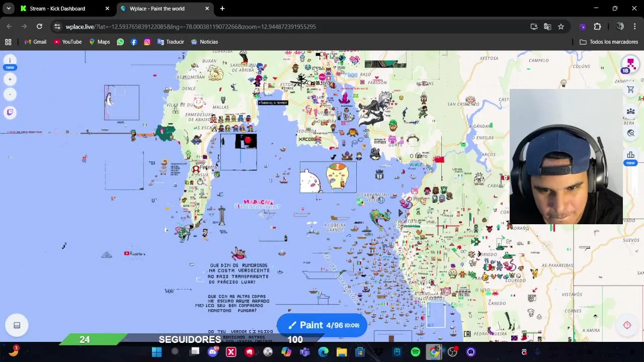
Task: Reload the Wplace page
Action: [x=39, y=26]
